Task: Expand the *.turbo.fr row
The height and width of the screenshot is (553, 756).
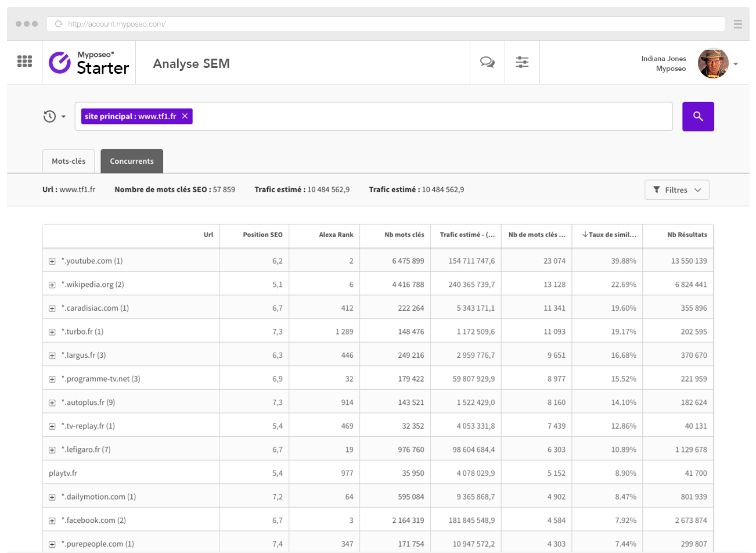Action: 52,332
